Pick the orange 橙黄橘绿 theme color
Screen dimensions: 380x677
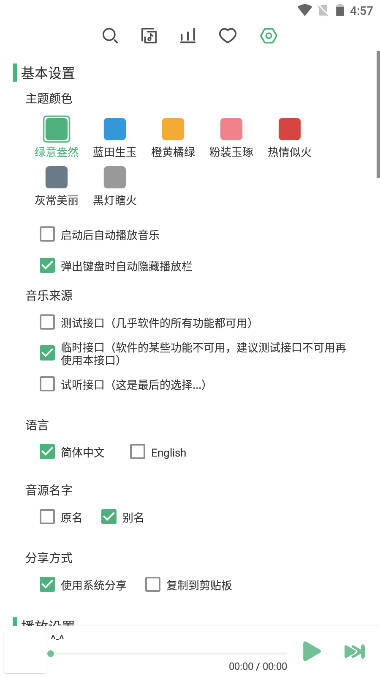point(173,129)
